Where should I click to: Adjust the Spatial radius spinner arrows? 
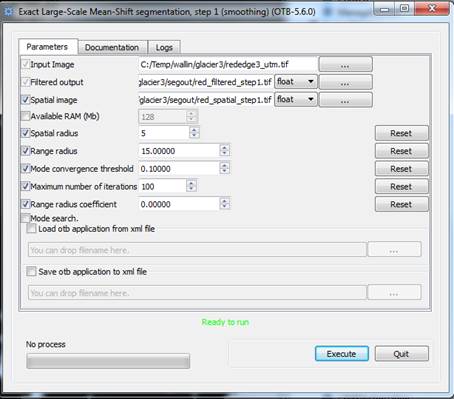[194, 133]
